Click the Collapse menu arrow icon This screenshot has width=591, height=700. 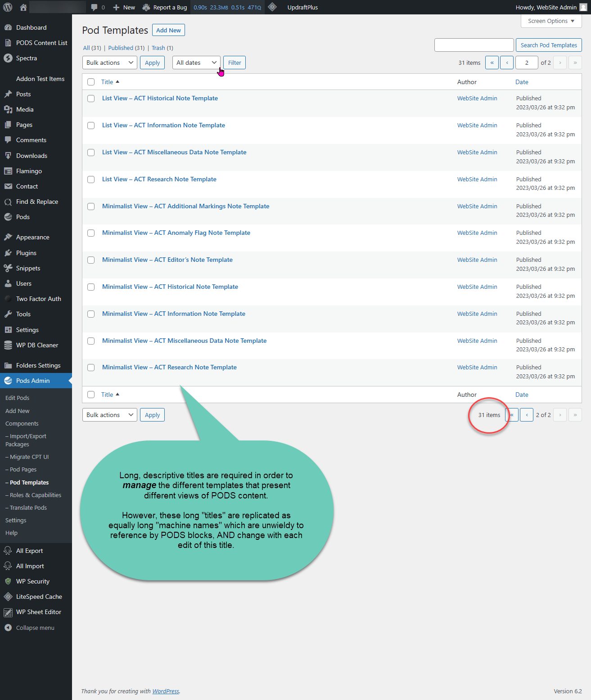tap(8, 628)
